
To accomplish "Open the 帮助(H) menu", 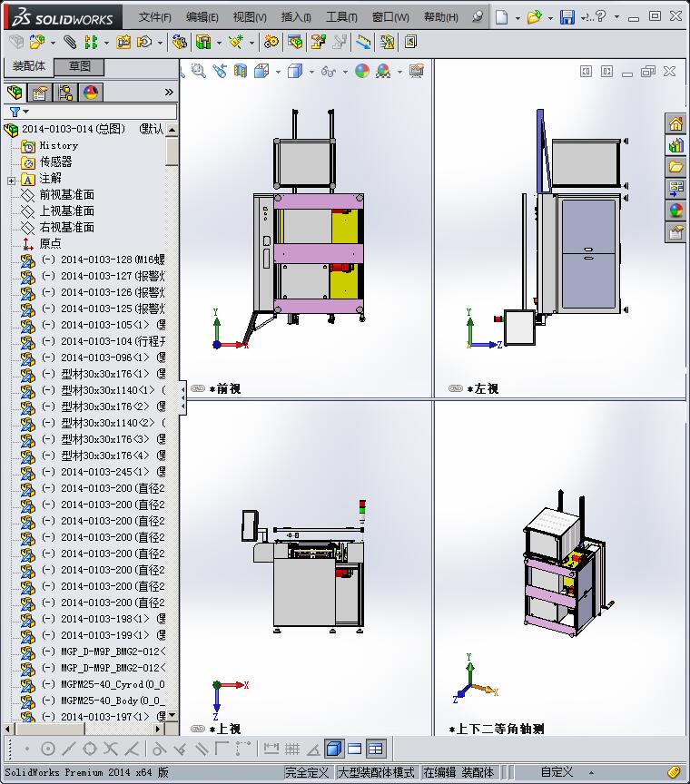I will tap(441, 17).
